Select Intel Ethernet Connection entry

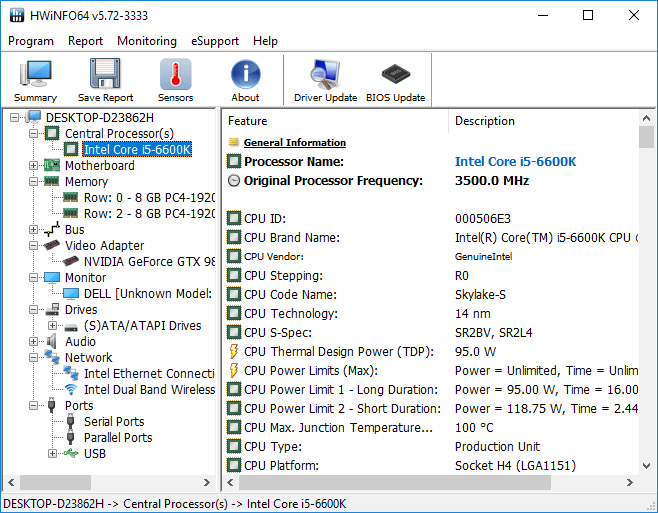pyautogui.click(x=149, y=373)
